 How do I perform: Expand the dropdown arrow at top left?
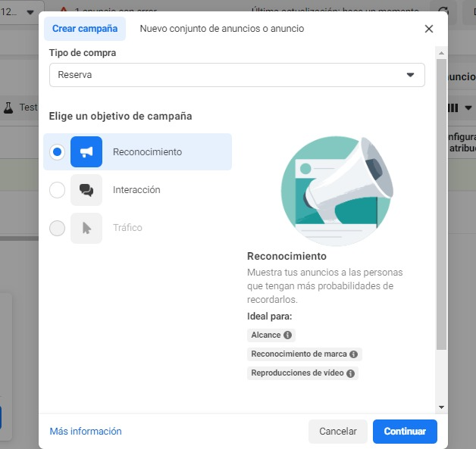click(30, 13)
